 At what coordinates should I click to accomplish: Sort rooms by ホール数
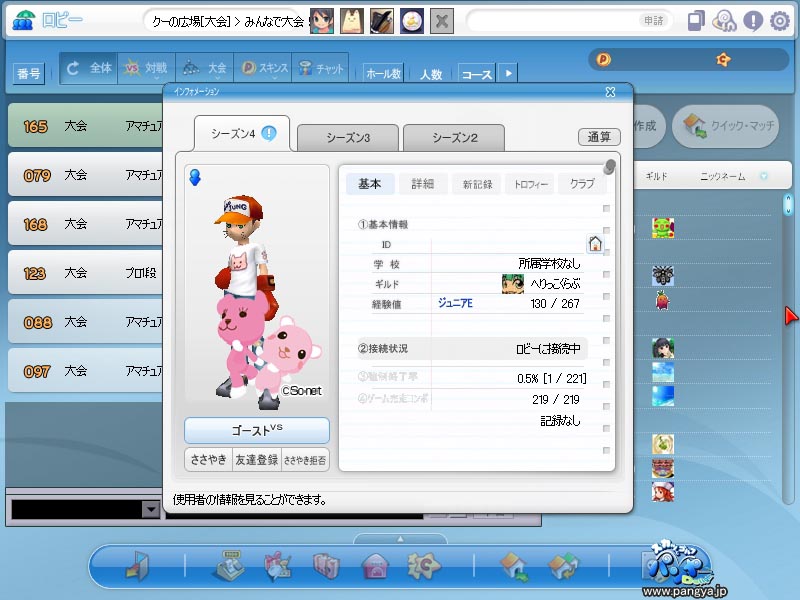click(x=383, y=73)
